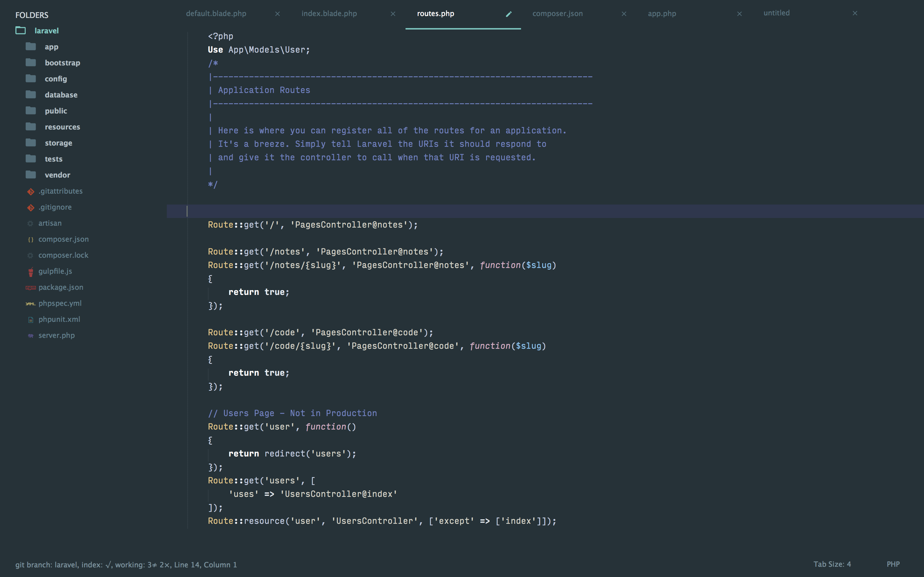Click the modified pencil indicator on routes.php tab

pyautogui.click(x=509, y=14)
